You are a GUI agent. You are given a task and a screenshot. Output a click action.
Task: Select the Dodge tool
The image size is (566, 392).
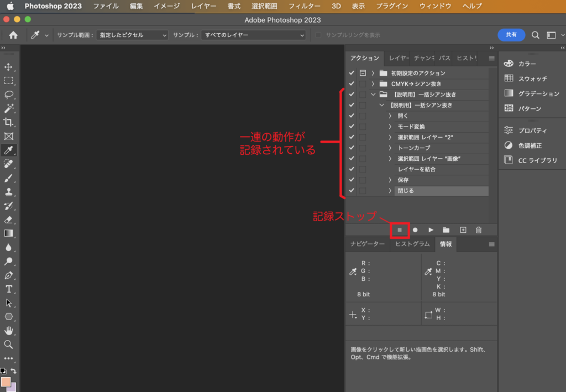pos(8,261)
